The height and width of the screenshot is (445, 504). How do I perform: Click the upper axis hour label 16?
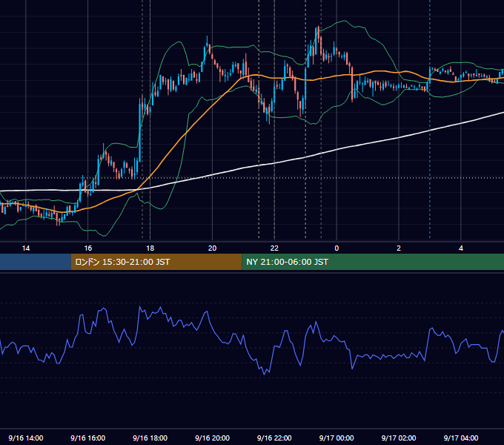[87, 248]
